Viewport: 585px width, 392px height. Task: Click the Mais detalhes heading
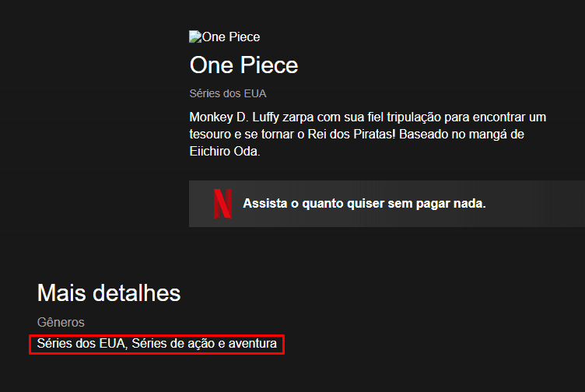(x=109, y=292)
